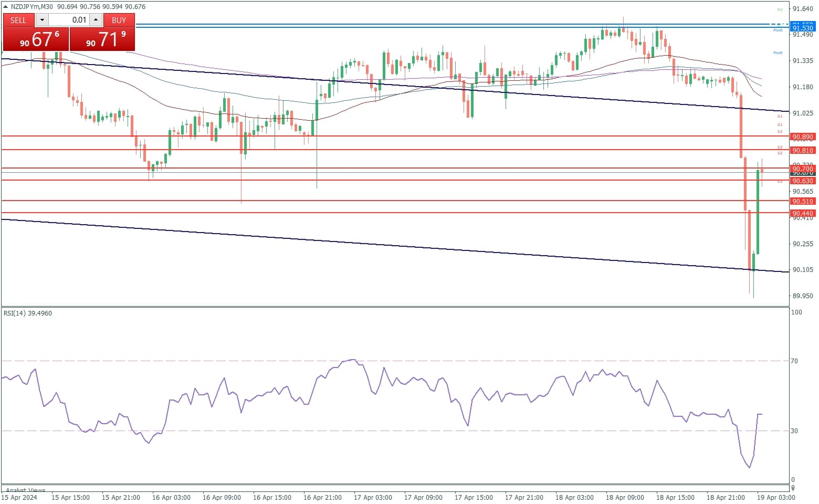Click the 91.335 price scale value

click(x=803, y=61)
